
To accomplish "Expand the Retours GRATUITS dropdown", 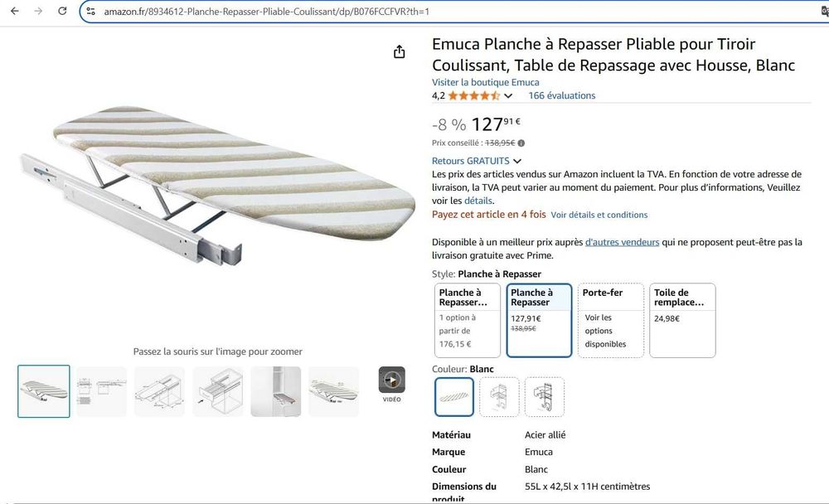I will pyautogui.click(x=517, y=161).
